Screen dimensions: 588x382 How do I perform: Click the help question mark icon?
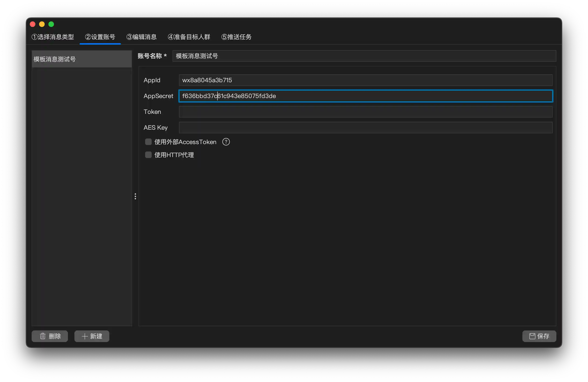[x=226, y=142]
